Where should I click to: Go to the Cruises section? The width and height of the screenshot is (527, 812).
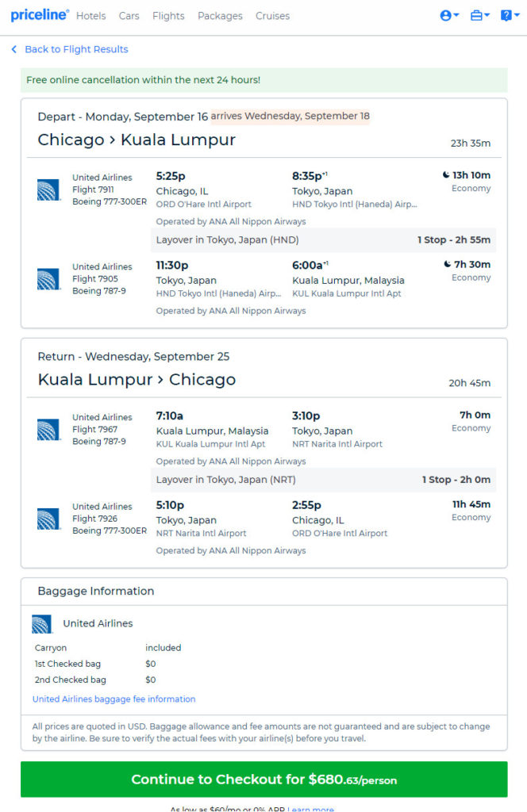[x=272, y=16]
